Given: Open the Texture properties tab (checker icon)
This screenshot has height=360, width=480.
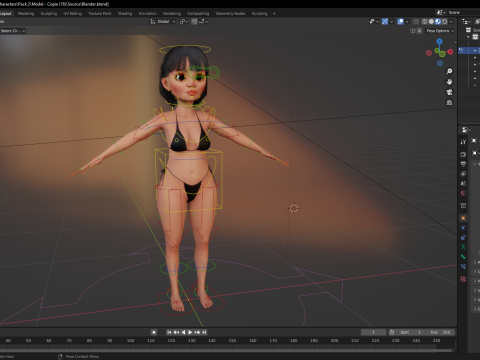Looking at the screenshot, I should pyautogui.click(x=463, y=279).
